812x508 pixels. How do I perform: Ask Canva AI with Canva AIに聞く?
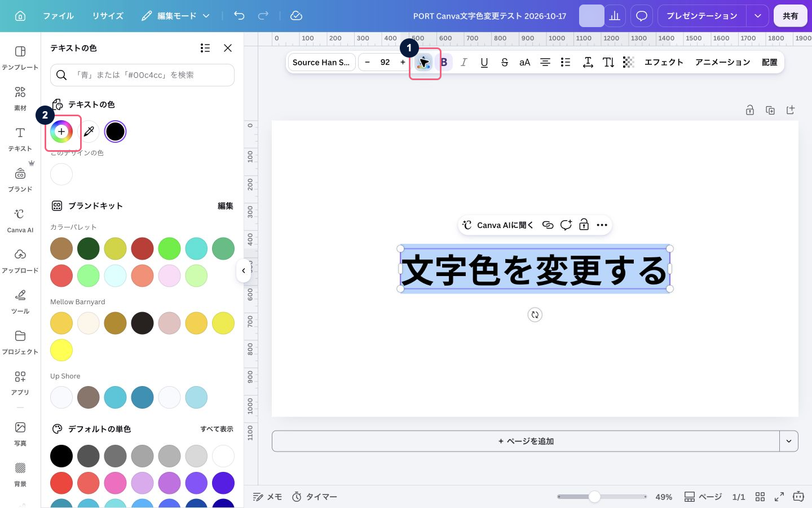(x=498, y=225)
